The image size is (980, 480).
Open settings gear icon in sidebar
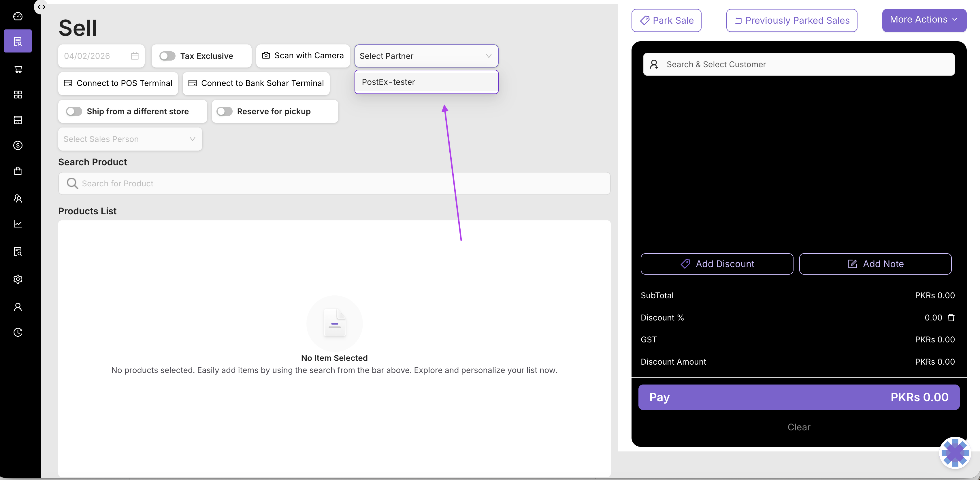18,279
